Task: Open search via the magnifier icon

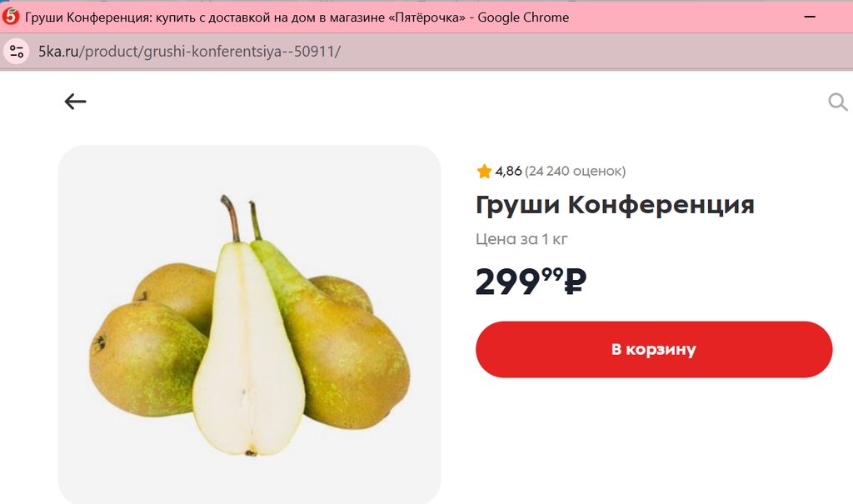Action: click(x=838, y=102)
